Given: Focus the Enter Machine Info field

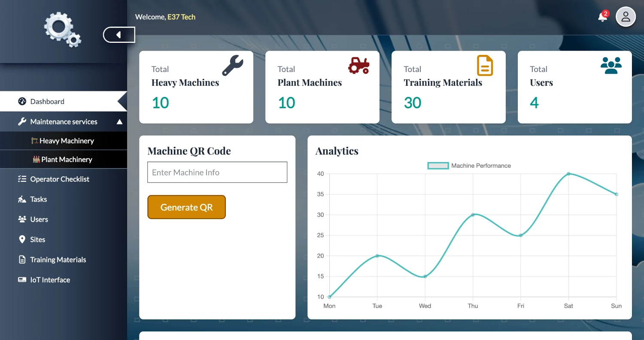Looking at the screenshot, I should pos(217,172).
